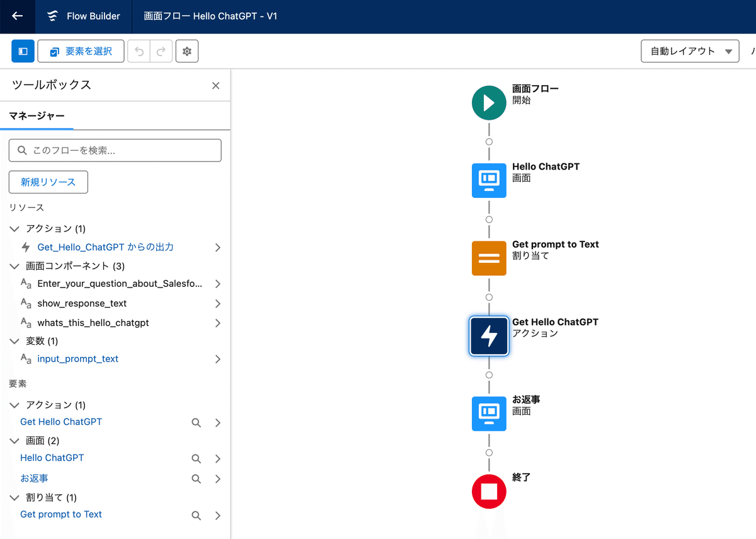This screenshot has height=539, width=756.
Task: Open chevron for Hello ChatGPT element row
Action: click(x=217, y=458)
